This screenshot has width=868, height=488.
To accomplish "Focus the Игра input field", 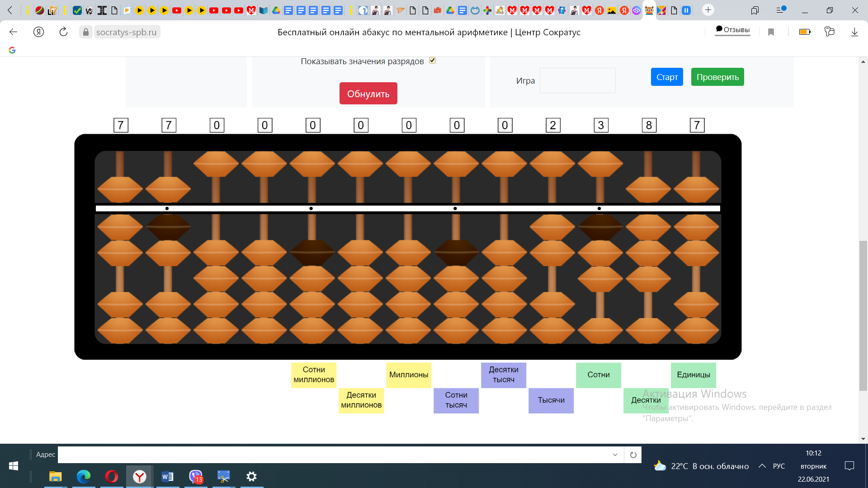I will tap(577, 80).
